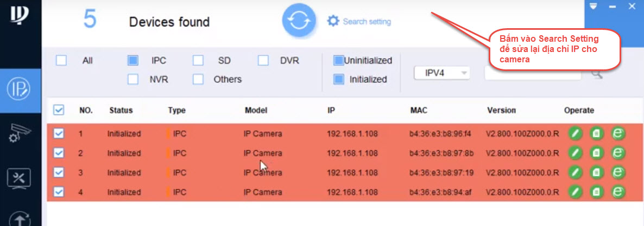The image size is (644, 226).
Task: Sort by Status column header
Action: (x=121, y=111)
